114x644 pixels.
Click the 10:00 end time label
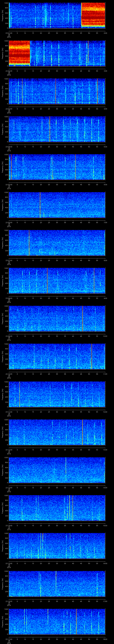[105, 336]
